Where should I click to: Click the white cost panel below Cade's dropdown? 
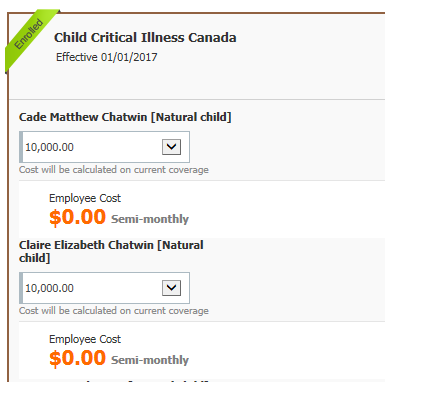point(202,209)
